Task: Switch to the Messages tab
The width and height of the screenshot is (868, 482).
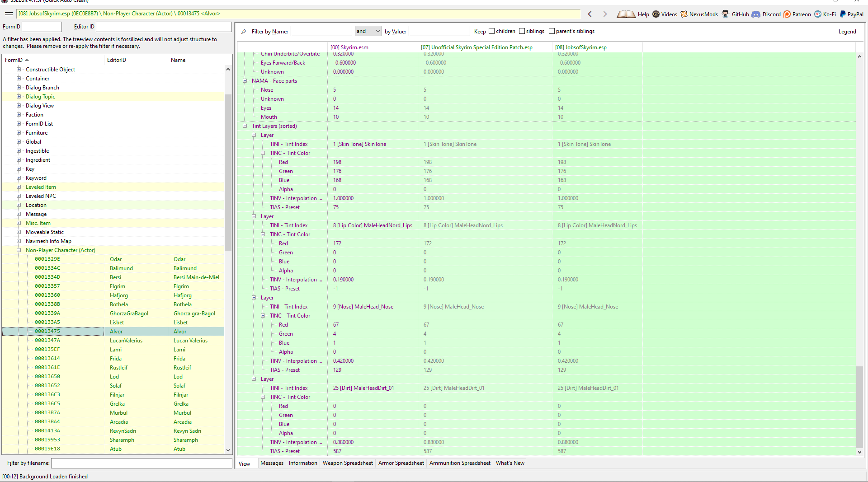Action: pos(272,463)
